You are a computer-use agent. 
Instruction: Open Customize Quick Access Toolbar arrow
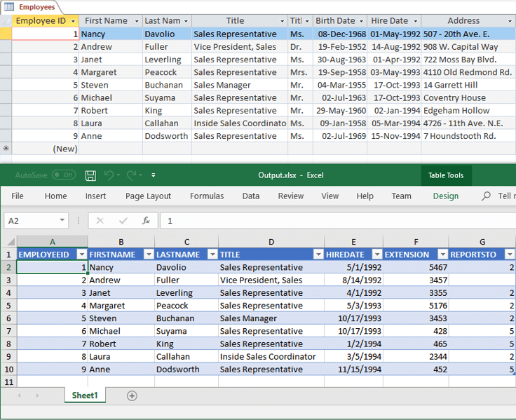click(154, 175)
